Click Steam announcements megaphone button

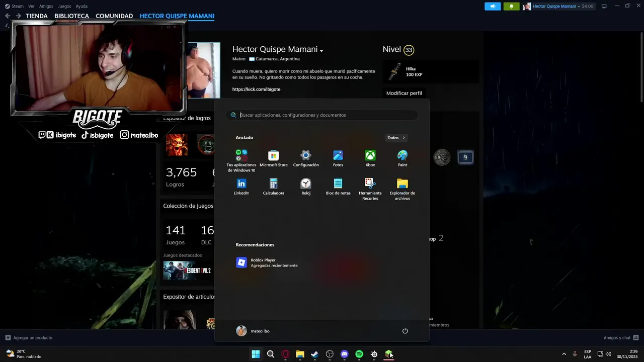(x=493, y=6)
